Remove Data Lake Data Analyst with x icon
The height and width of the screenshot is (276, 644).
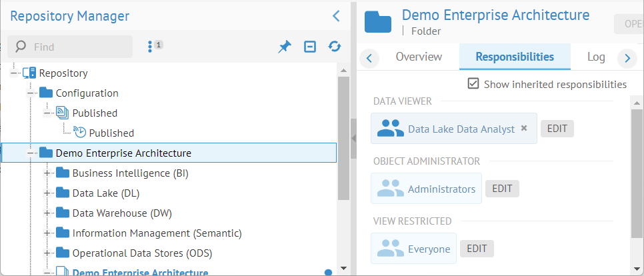[524, 128]
